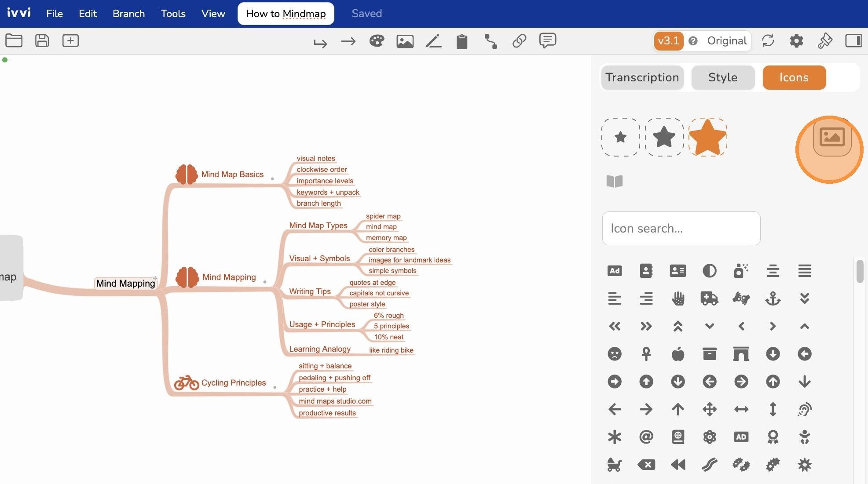Open the comment note tool
868x484 pixels.
548,41
